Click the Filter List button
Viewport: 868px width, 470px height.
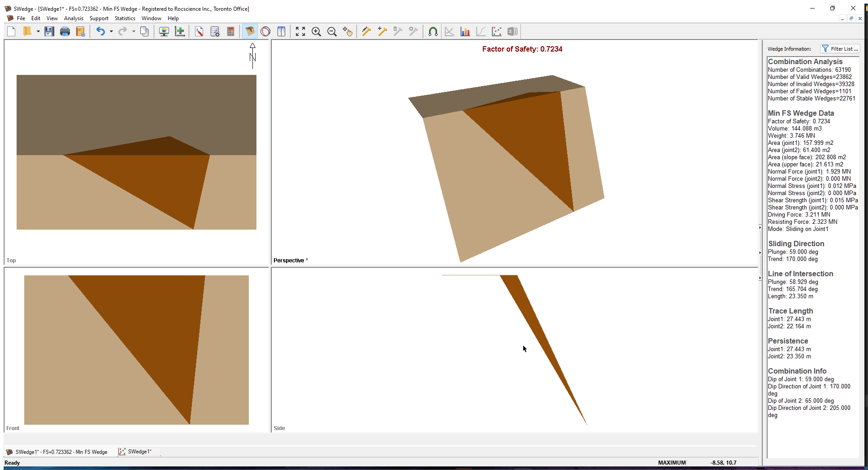coord(840,49)
